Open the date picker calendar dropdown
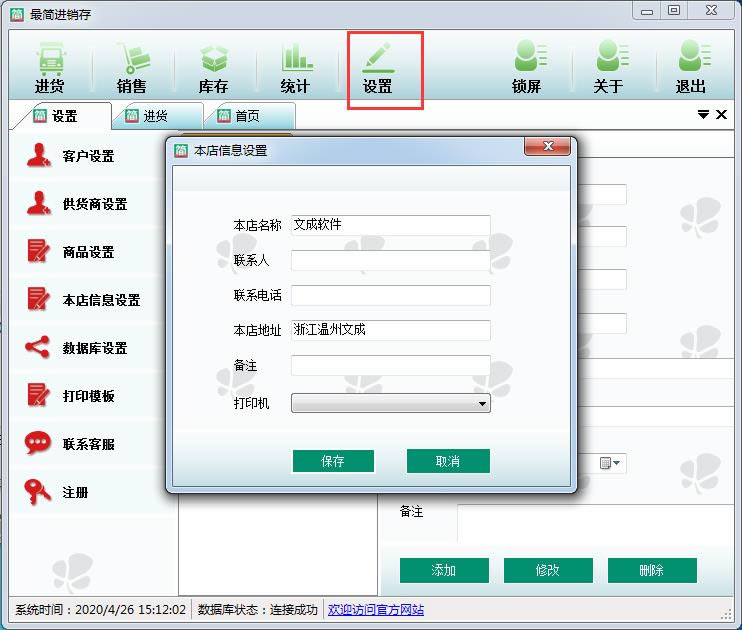Viewport: 742px width, 630px height. pyautogui.click(x=610, y=463)
